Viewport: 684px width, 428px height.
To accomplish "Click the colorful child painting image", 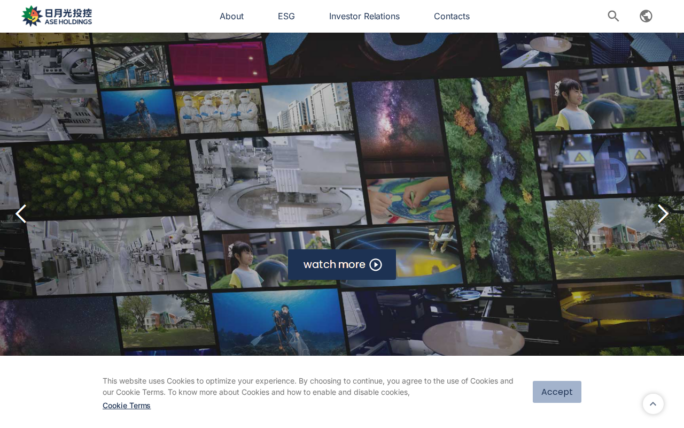I will 410,200.
